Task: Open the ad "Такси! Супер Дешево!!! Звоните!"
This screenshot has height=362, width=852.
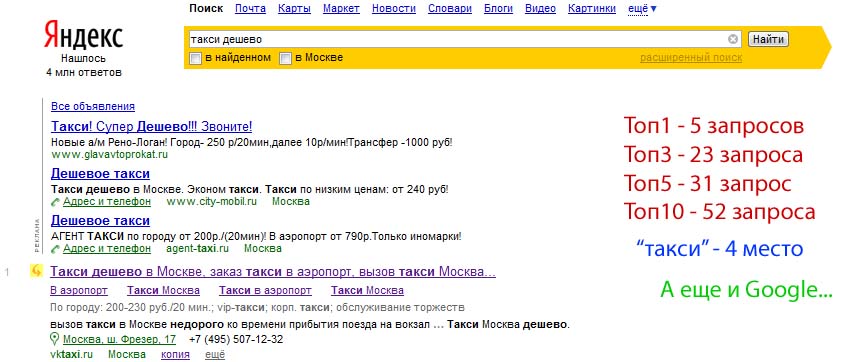Action: [x=152, y=127]
